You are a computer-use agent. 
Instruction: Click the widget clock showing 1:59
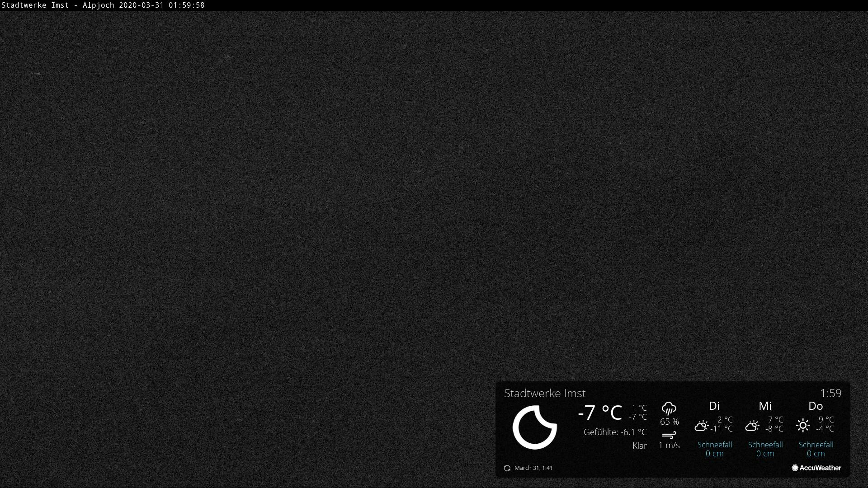click(831, 393)
